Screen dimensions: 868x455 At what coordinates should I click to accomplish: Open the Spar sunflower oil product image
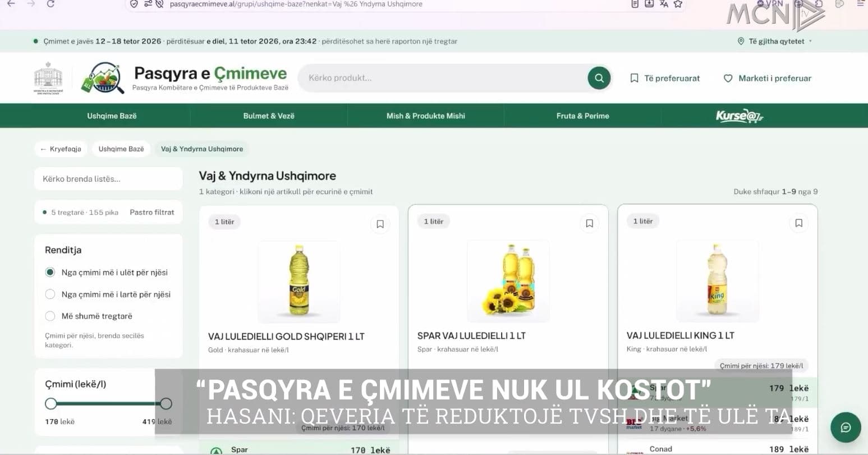(508, 281)
